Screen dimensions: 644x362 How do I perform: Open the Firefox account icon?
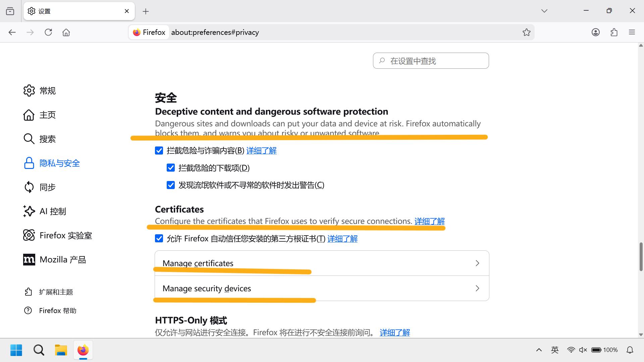(x=596, y=32)
